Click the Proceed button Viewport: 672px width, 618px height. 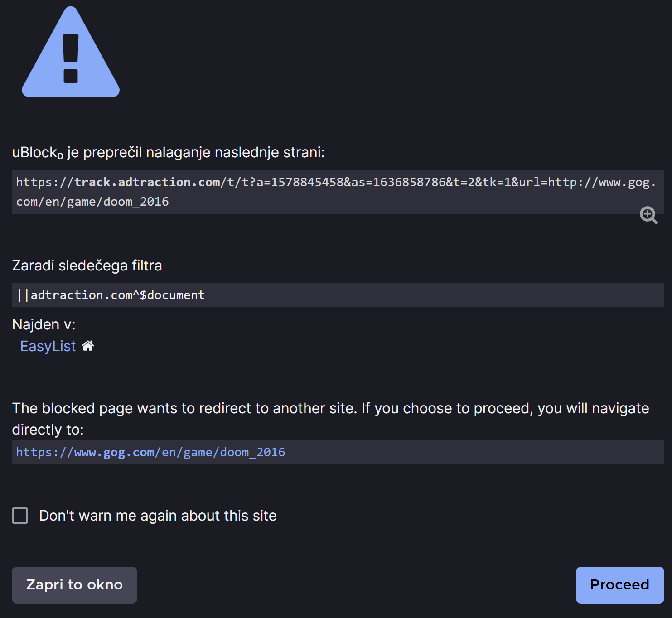[x=620, y=585]
